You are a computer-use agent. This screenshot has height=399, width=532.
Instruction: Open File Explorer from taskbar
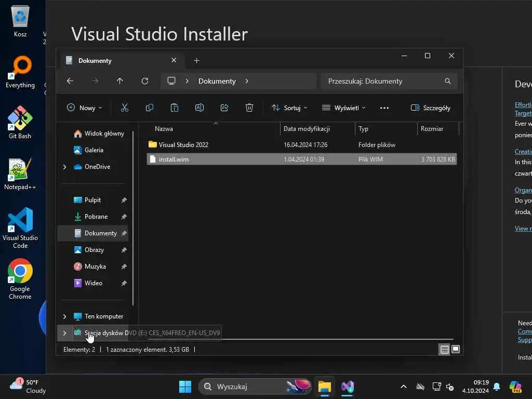click(324, 387)
